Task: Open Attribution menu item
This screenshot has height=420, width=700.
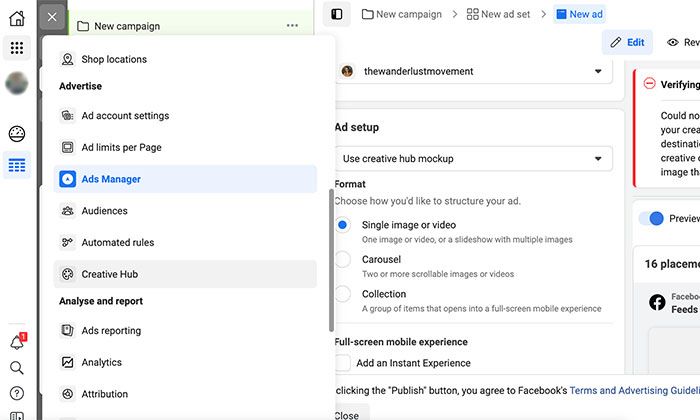Action: pos(185,394)
